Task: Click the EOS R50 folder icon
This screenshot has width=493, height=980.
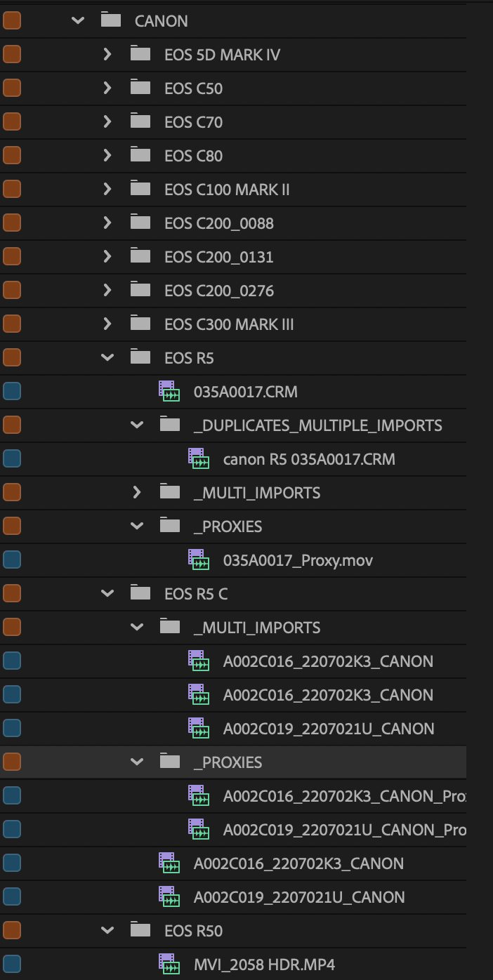Action: click(140, 929)
